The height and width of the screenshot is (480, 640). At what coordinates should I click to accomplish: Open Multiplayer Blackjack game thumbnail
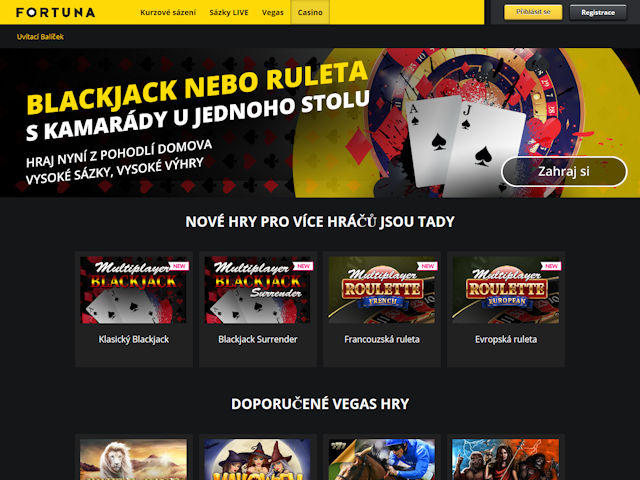tap(134, 290)
